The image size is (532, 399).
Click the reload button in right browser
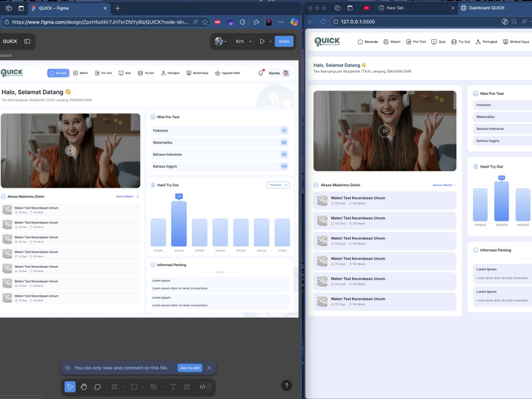click(323, 22)
